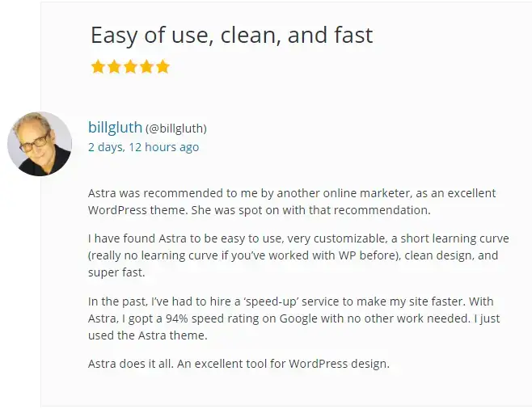Click 'WordPress theme' in the first paragraph
Viewport: 532px width, 409px height.
pyautogui.click(x=137, y=210)
